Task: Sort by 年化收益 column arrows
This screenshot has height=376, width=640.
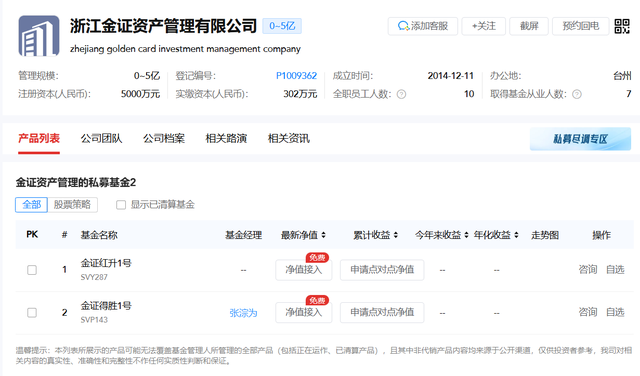Action: [x=516, y=235]
